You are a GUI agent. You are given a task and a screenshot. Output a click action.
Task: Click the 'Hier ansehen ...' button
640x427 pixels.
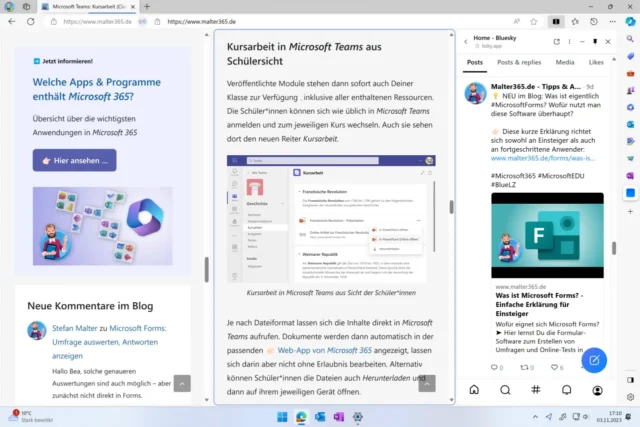74,160
